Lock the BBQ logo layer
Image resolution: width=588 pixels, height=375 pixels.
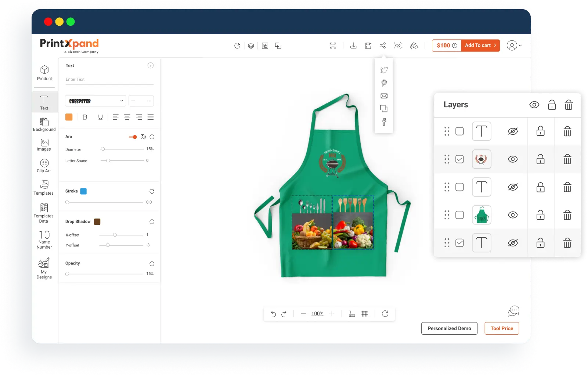point(541,159)
